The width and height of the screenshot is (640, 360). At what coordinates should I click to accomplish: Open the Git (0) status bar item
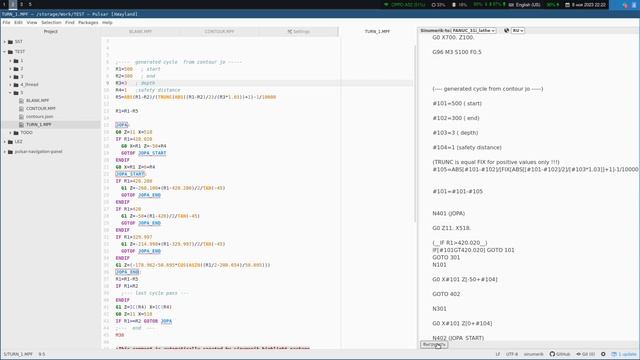(x=585, y=354)
